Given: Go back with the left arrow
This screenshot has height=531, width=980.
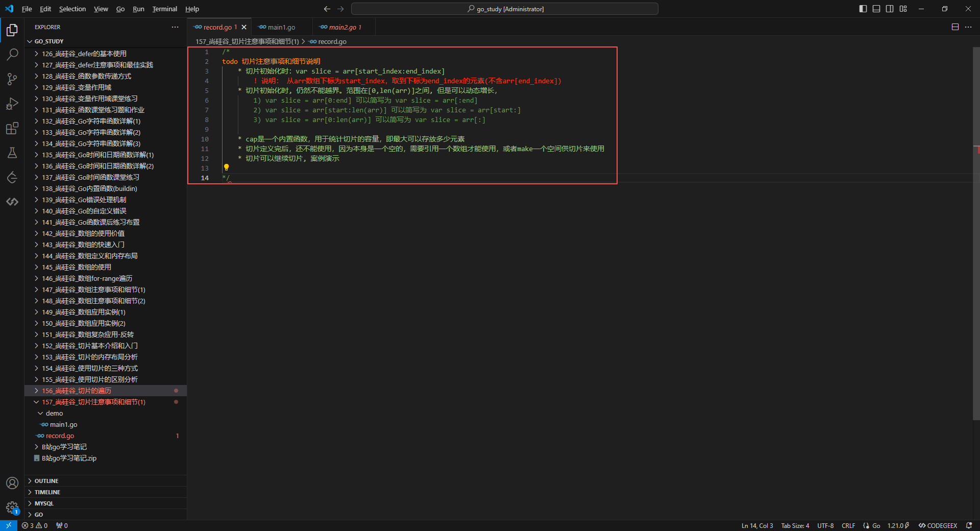Looking at the screenshot, I should pyautogui.click(x=327, y=9).
